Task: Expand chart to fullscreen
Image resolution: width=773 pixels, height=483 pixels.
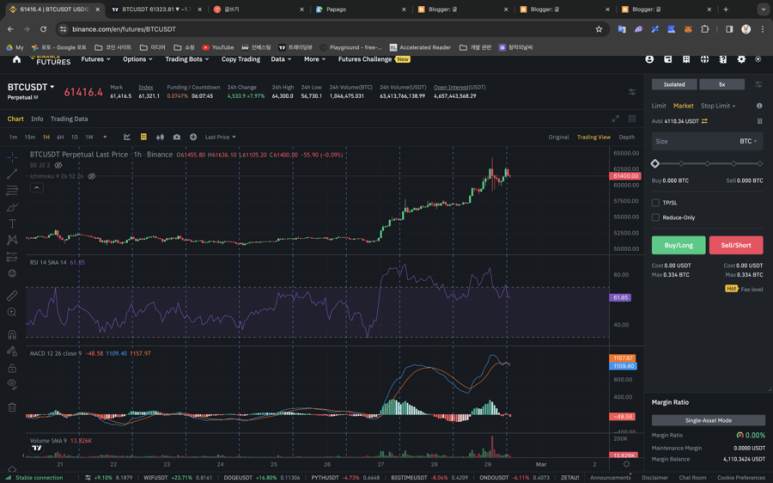Action: click(615, 119)
